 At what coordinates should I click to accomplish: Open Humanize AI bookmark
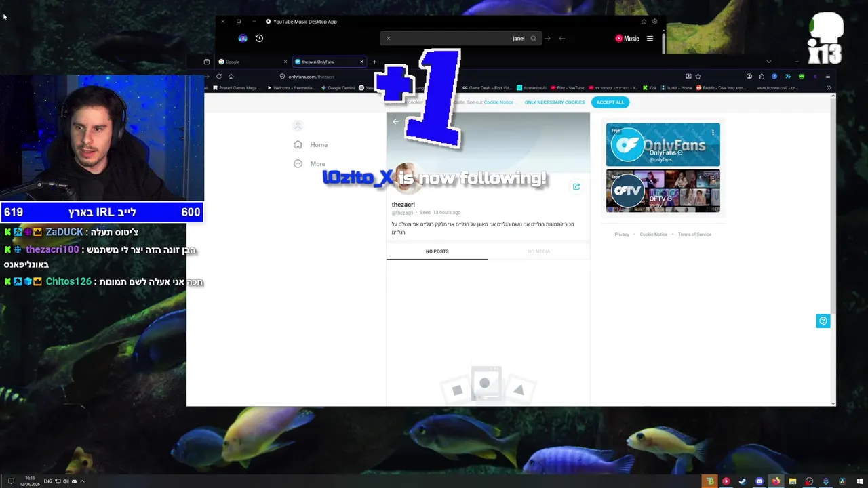point(532,88)
